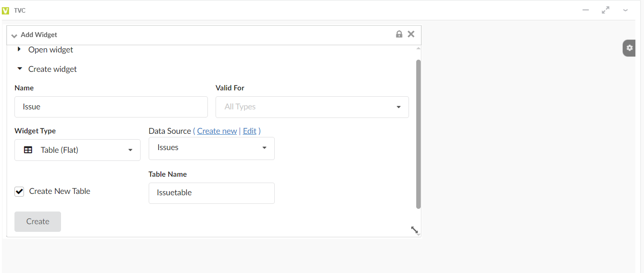Open the settings gear on right edge

coord(630,48)
